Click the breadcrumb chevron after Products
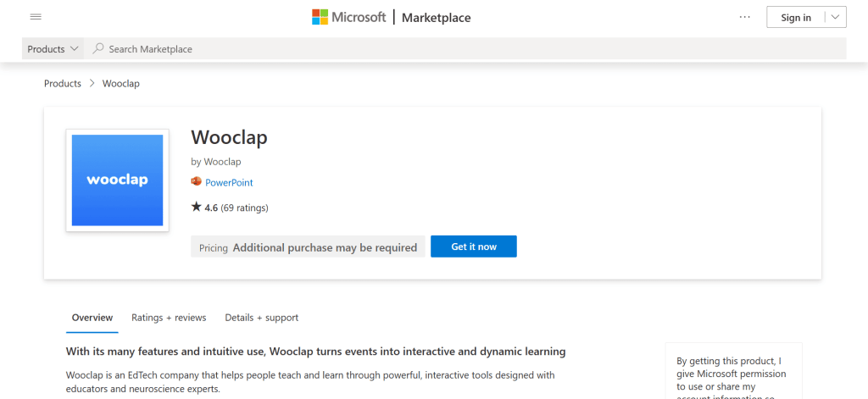The width and height of the screenshot is (868, 399). (92, 84)
